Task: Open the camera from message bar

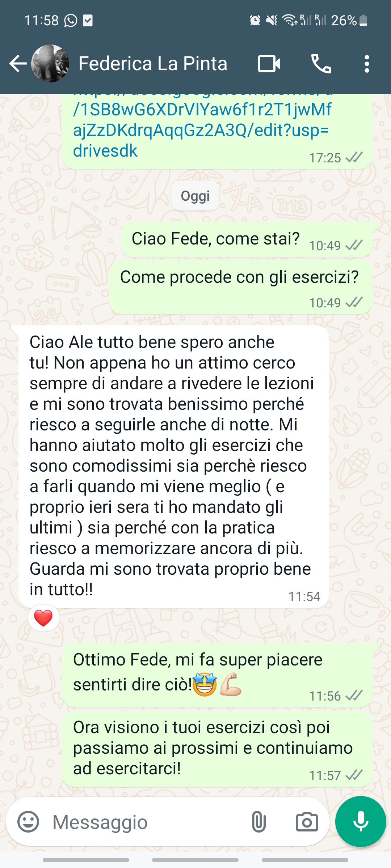Action: [307, 822]
